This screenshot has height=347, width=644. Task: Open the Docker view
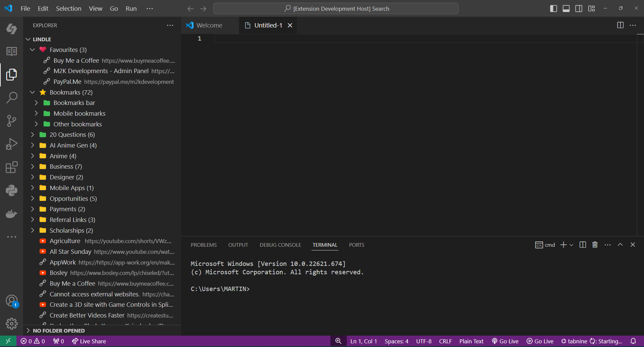[11, 214]
